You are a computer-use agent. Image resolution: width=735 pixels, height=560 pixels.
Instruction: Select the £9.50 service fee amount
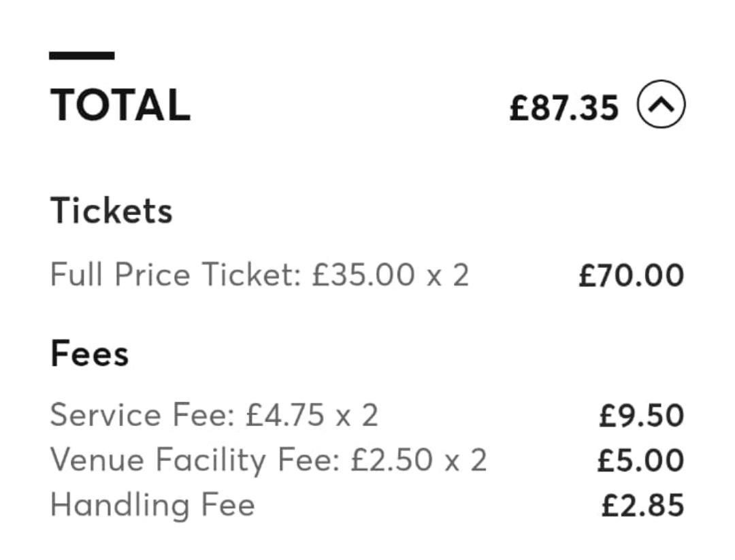coord(641,416)
